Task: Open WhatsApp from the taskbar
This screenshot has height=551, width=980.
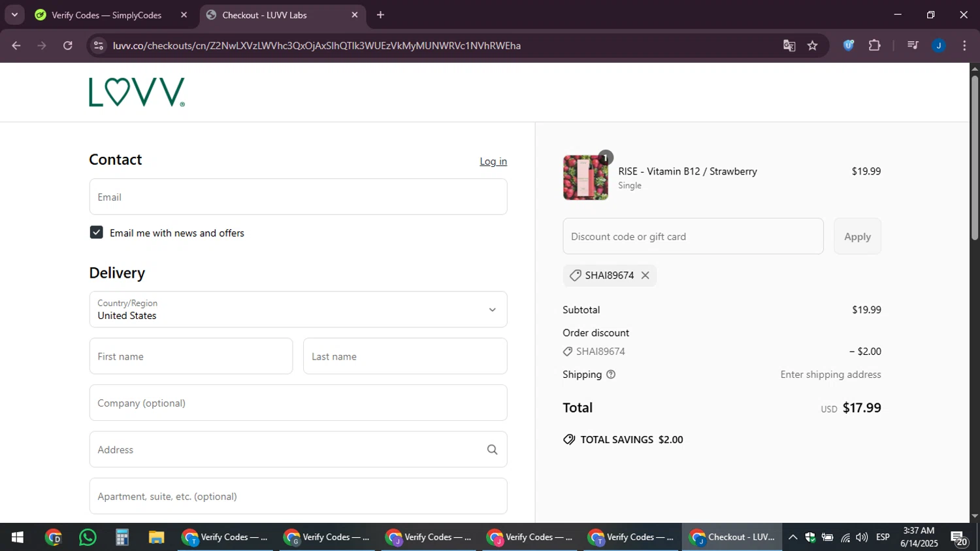Action: tap(88, 537)
